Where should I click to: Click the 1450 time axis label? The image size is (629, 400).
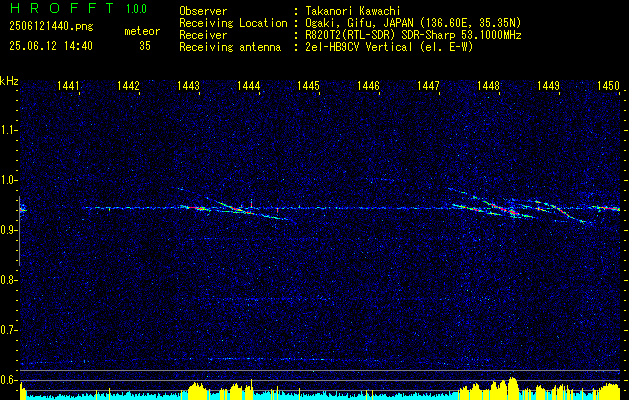(x=608, y=85)
